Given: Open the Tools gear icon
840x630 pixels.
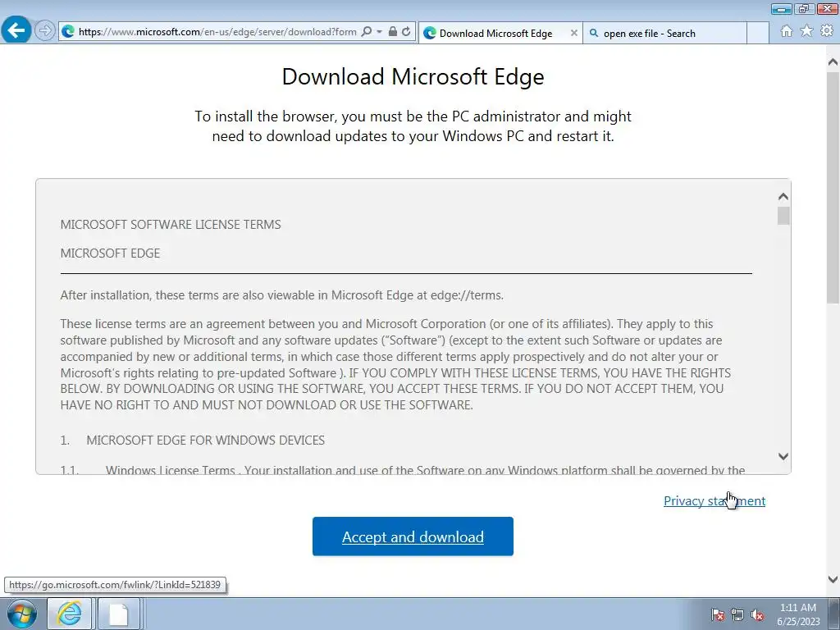Looking at the screenshot, I should coord(827,31).
